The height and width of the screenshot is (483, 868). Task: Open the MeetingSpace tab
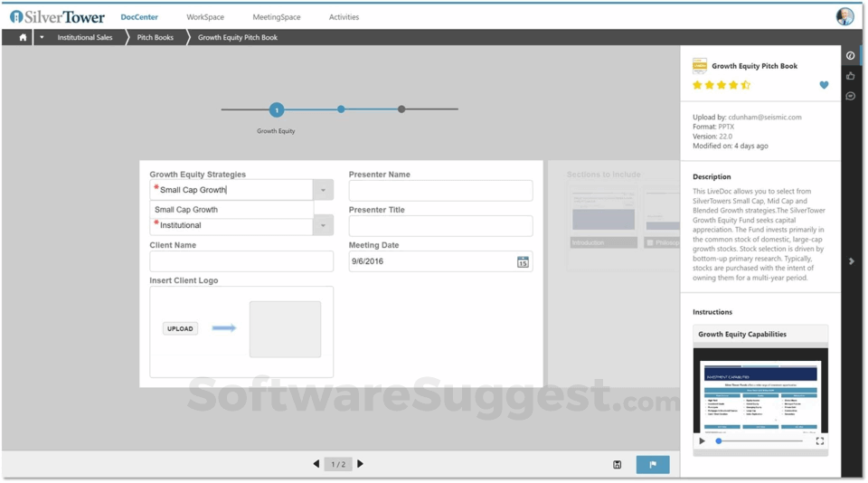pyautogui.click(x=277, y=17)
